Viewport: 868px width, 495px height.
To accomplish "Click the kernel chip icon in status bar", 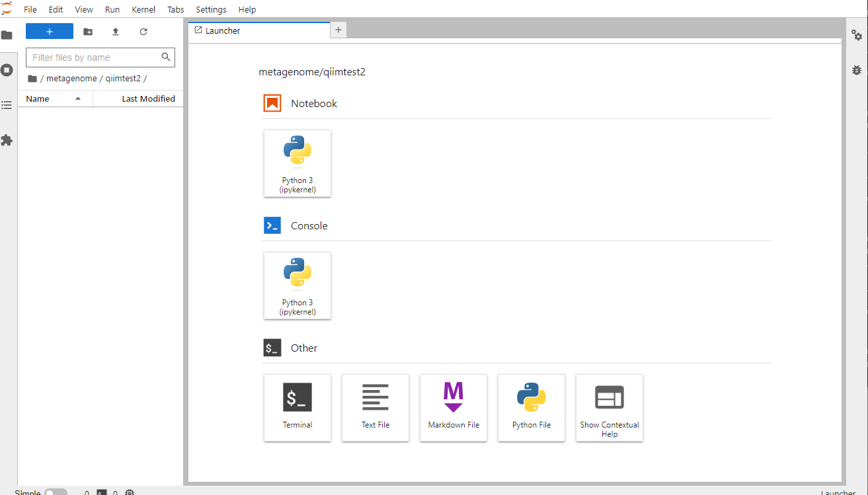I will click(130, 492).
